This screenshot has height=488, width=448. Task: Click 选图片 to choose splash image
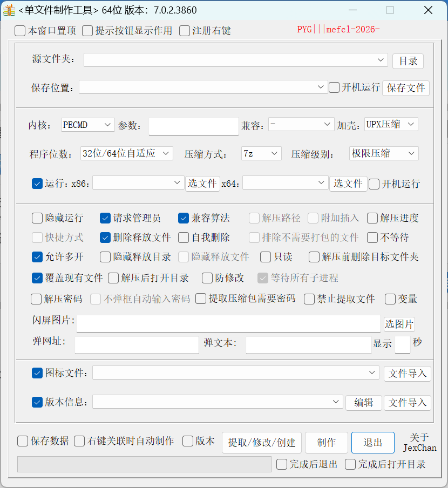(x=399, y=324)
